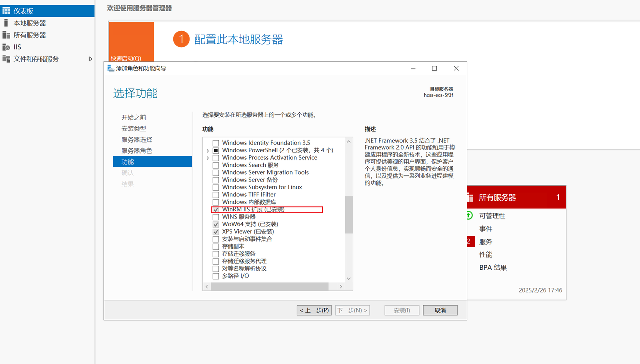The image size is (640, 364).
Task: Check Windows Server Migration Tools
Action: tap(216, 173)
